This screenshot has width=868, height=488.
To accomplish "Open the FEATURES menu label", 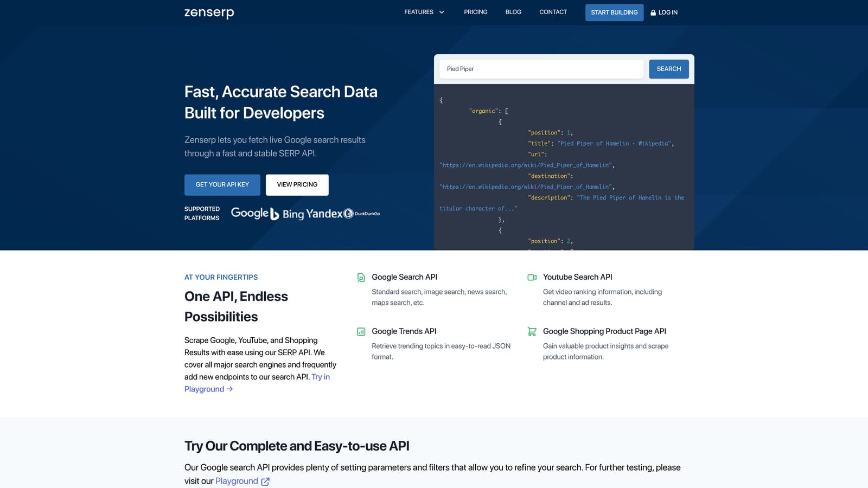I will [x=419, y=12].
